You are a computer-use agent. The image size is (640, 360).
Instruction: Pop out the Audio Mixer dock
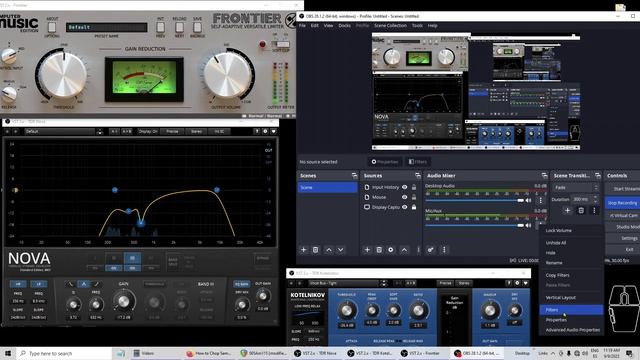pyautogui.click(x=544, y=176)
